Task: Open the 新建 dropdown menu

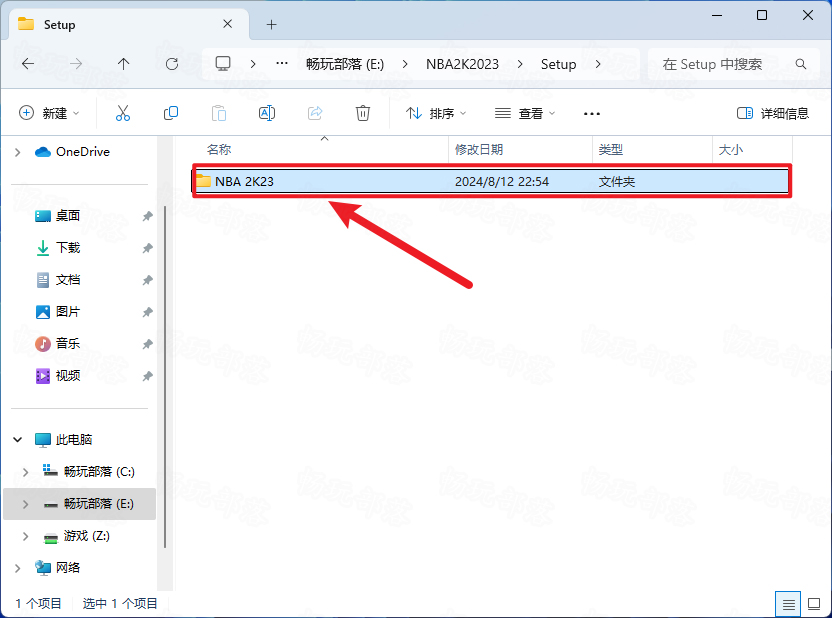Action: (x=49, y=113)
